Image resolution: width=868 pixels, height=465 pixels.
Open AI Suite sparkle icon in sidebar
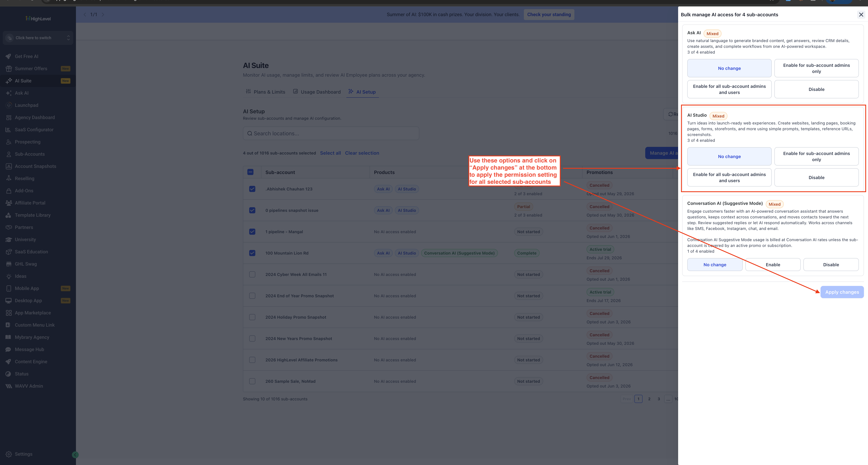click(x=9, y=81)
